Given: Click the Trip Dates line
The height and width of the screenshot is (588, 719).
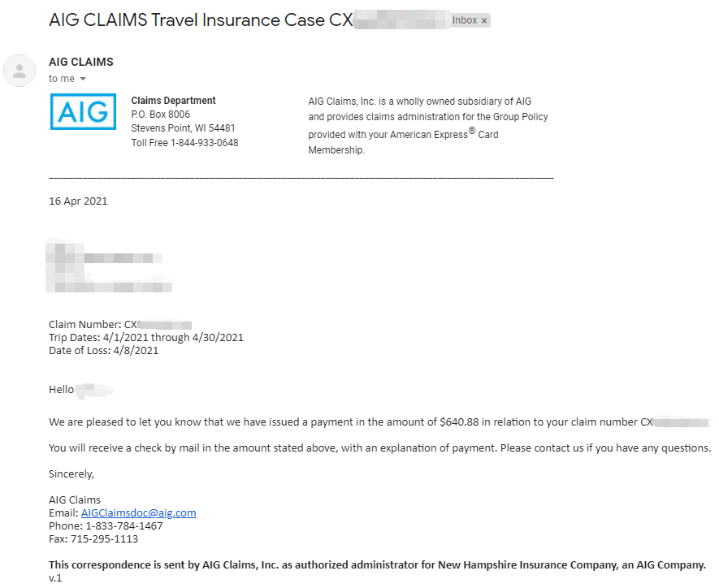Looking at the screenshot, I should (x=146, y=338).
